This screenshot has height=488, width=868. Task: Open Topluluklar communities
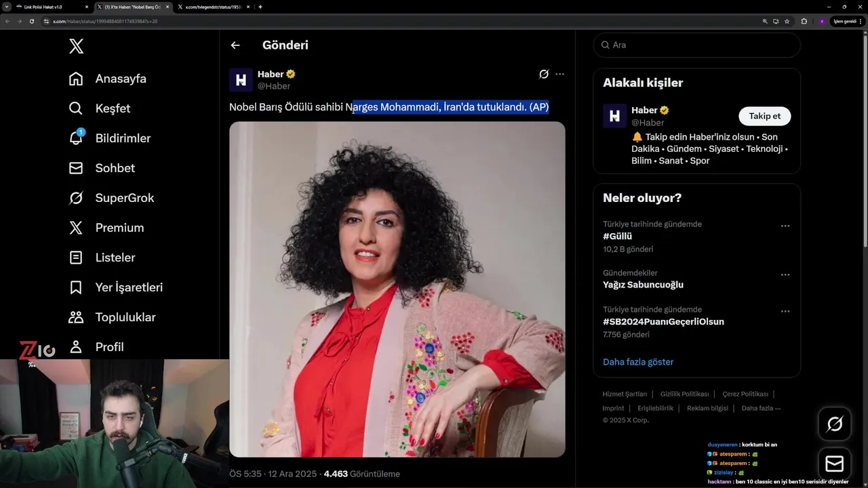(x=112, y=317)
